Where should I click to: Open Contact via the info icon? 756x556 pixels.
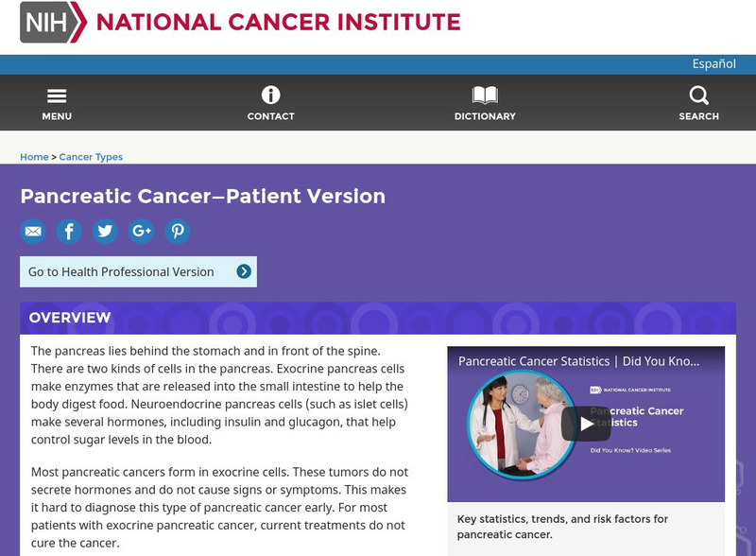(271, 95)
